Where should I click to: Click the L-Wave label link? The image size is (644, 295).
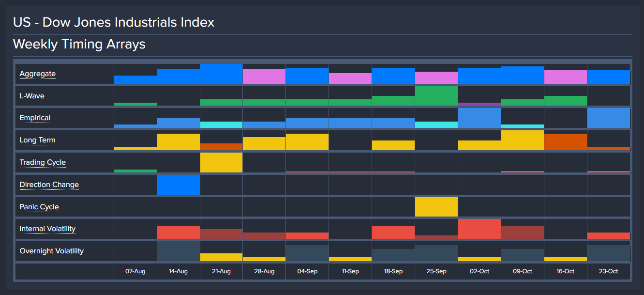(x=32, y=96)
